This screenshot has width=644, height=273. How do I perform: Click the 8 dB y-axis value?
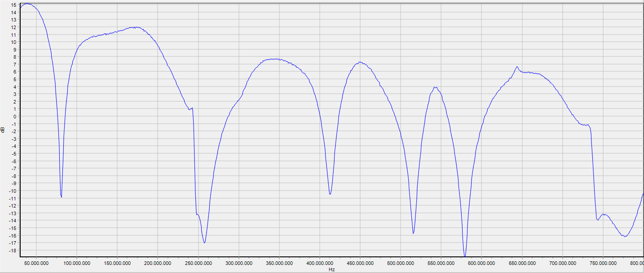coord(15,57)
